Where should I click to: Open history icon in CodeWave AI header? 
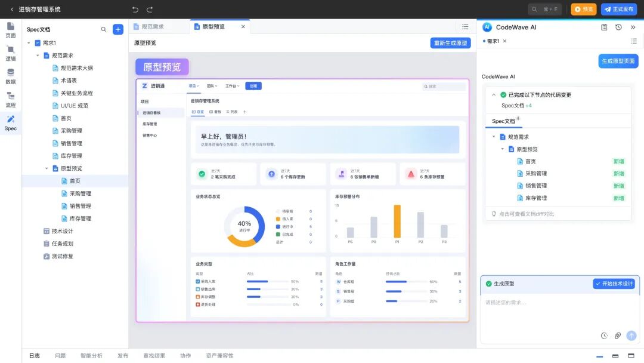(618, 27)
